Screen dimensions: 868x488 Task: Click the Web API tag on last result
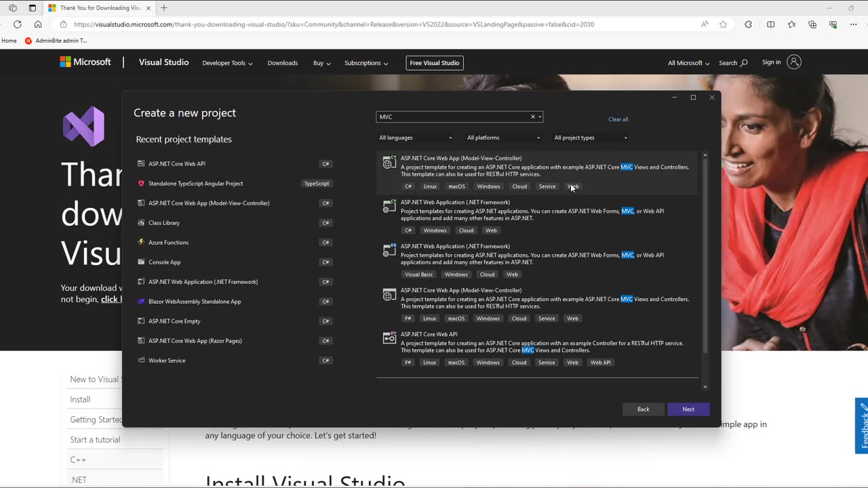[x=600, y=363]
